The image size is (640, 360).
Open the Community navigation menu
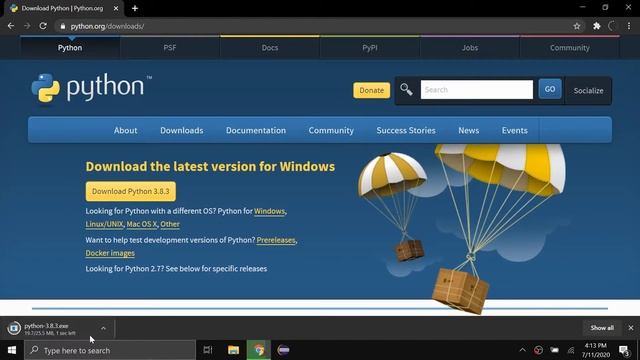tap(331, 130)
